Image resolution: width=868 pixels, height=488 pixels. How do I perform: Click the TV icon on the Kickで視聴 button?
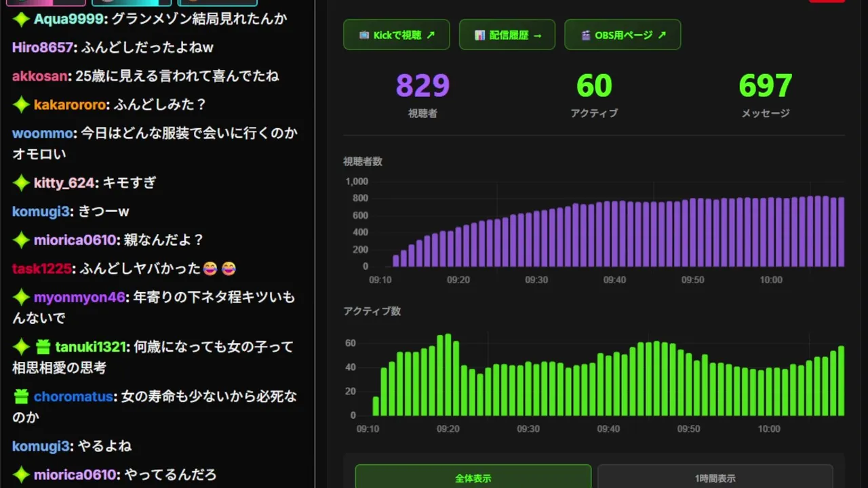click(363, 35)
